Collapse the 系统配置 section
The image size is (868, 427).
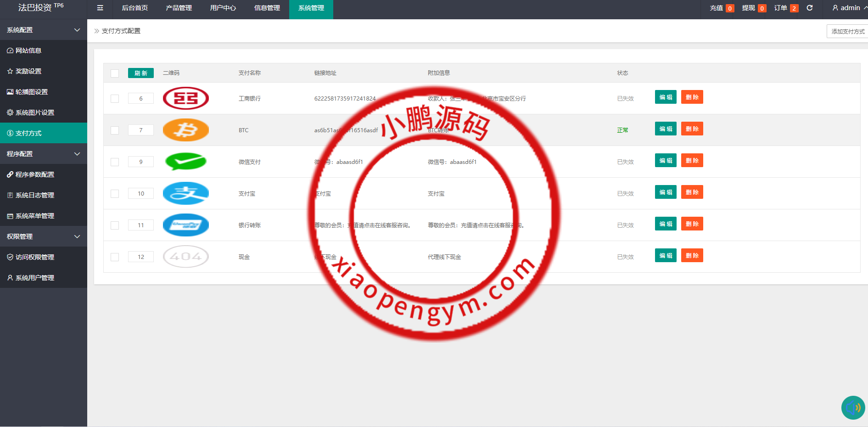[x=44, y=30]
